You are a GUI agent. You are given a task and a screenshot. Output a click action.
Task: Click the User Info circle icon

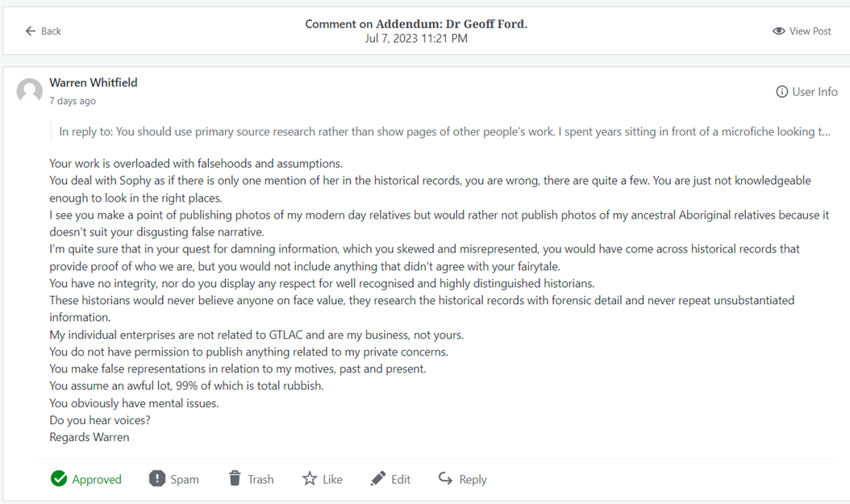(x=781, y=92)
